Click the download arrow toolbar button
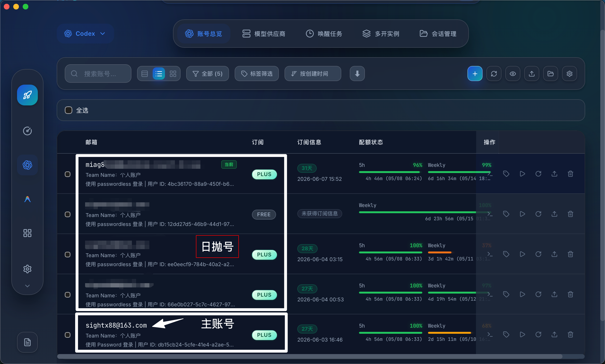 357,74
